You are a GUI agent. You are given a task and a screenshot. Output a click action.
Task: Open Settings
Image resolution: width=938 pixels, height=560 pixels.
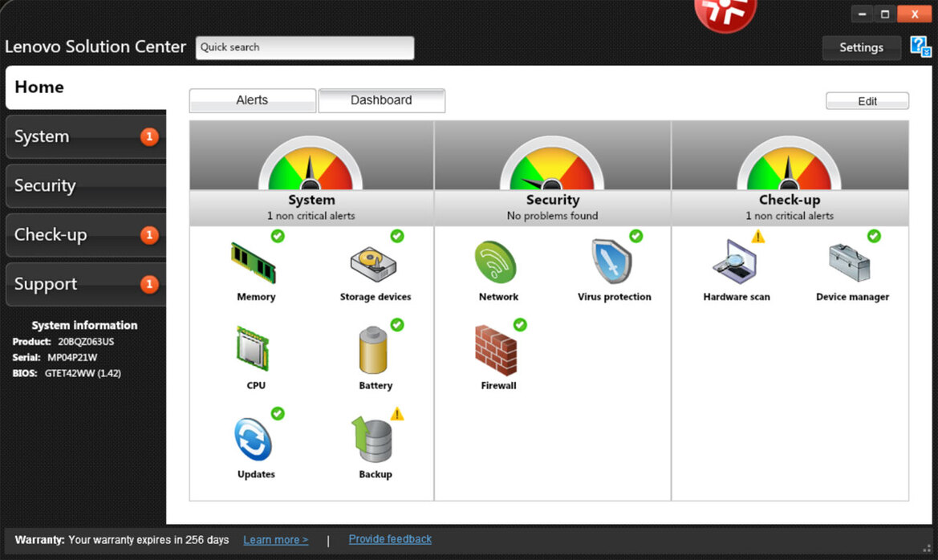tap(862, 47)
